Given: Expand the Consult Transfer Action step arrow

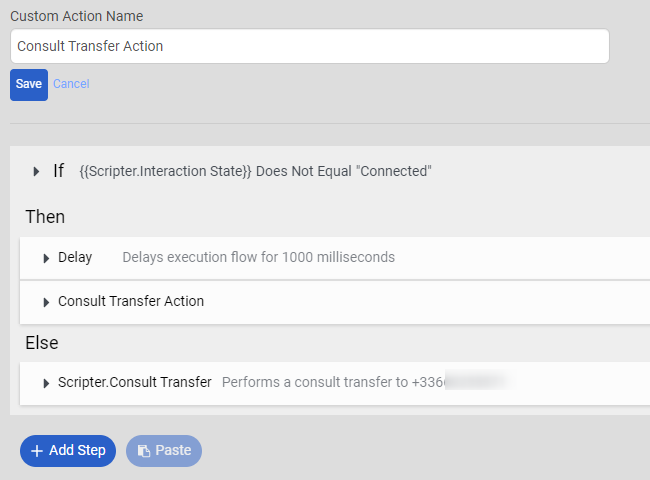Looking at the screenshot, I should 46,302.
